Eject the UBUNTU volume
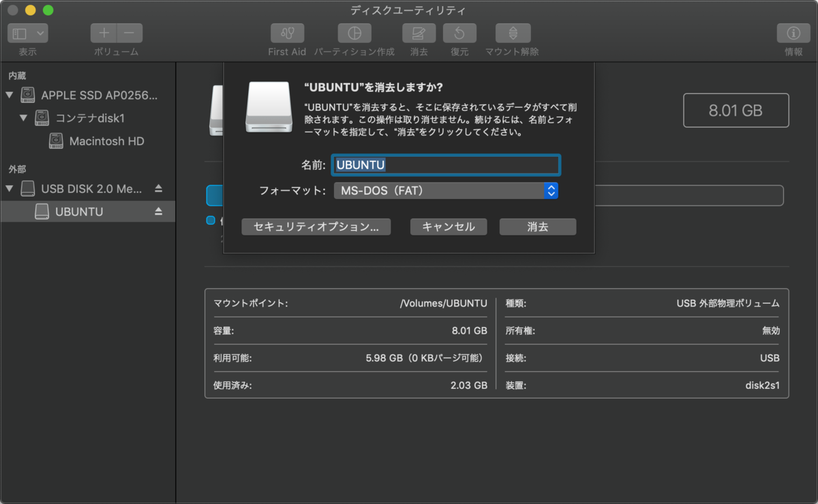This screenshot has width=818, height=504. click(159, 212)
